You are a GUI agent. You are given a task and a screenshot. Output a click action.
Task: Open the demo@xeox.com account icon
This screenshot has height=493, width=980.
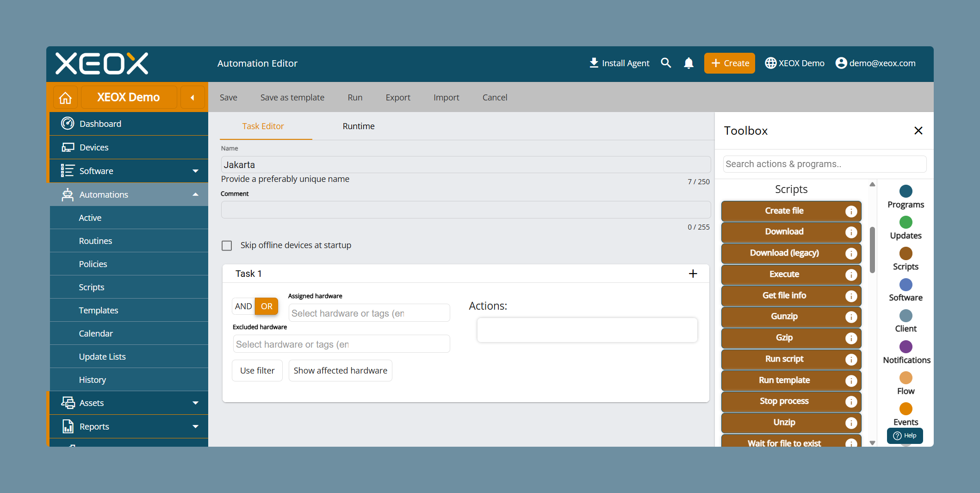pyautogui.click(x=841, y=63)
